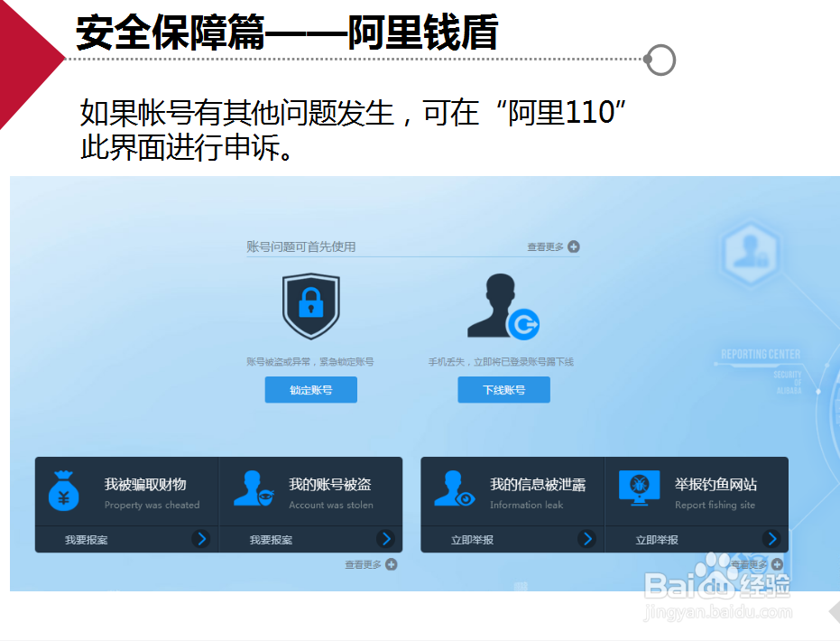
Task: Click the user logout silhouette icon
Action: pos(503,306)
